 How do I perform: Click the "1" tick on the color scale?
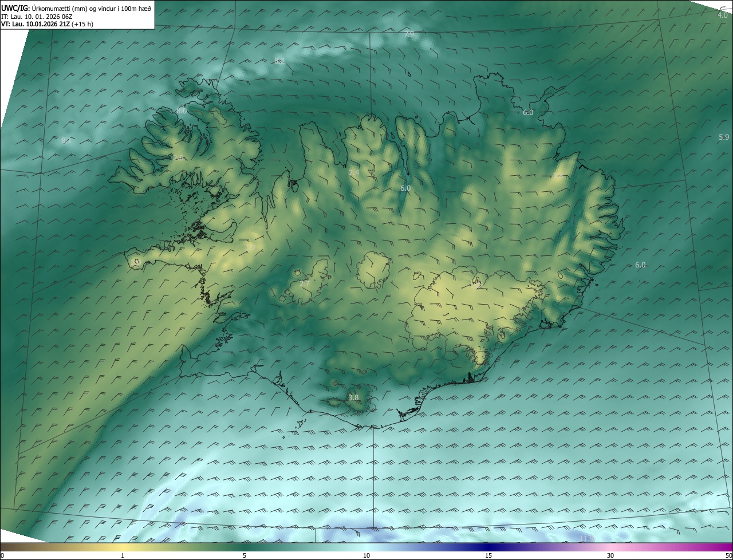[x=123, y=555]
